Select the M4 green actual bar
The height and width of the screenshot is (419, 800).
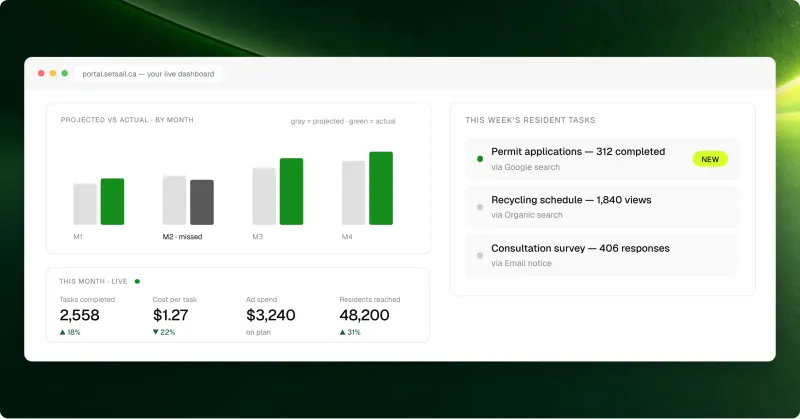tap(381, 188)
